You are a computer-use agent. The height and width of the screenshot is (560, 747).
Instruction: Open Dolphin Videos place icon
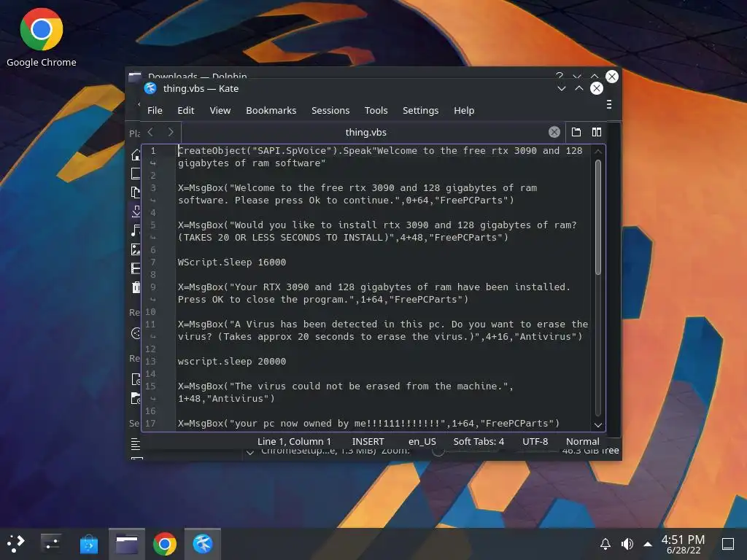(136, 268)
